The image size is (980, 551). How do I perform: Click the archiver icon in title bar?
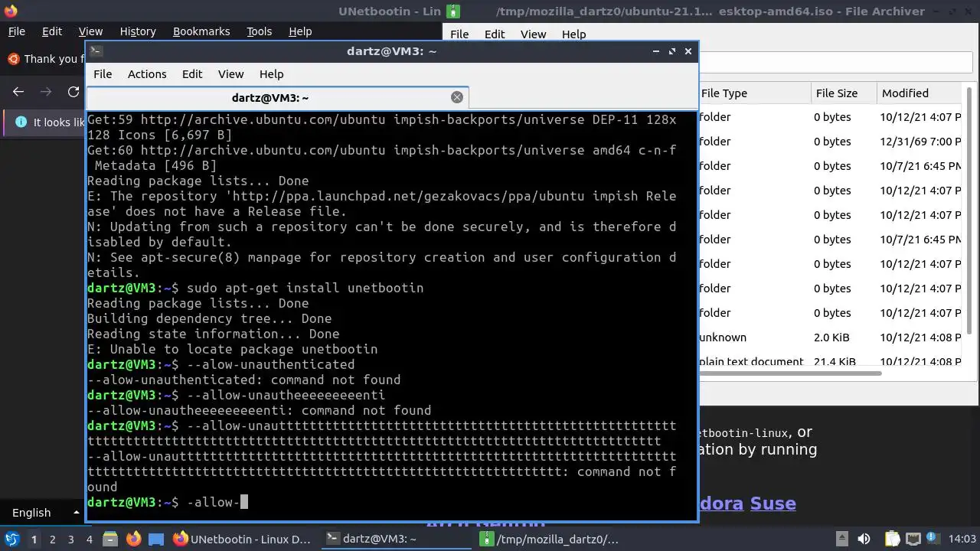point(454,11)
